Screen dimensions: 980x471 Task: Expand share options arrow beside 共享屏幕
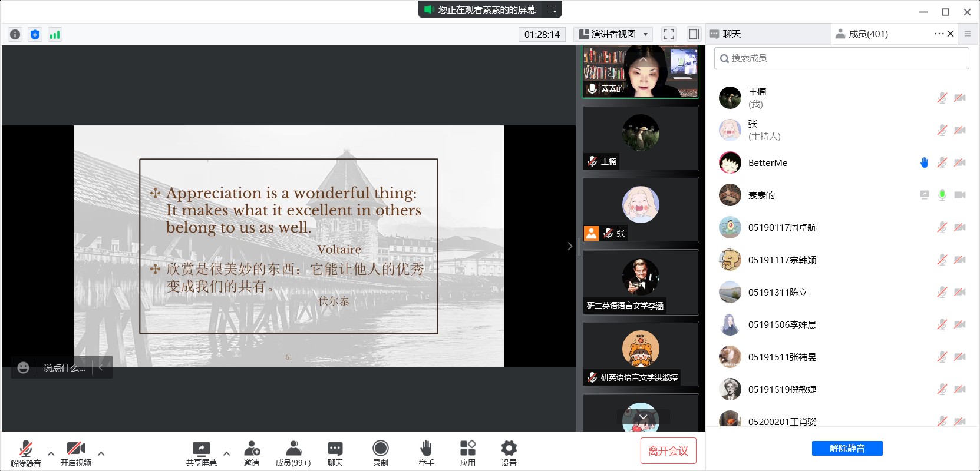pyautogui.click(x=226, y=453)
